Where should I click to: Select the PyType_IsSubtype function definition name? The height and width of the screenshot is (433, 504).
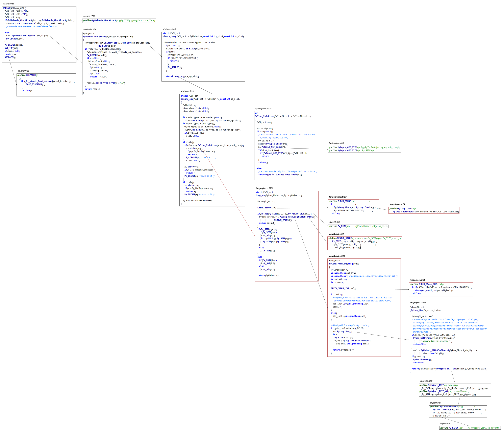(264, 116)
